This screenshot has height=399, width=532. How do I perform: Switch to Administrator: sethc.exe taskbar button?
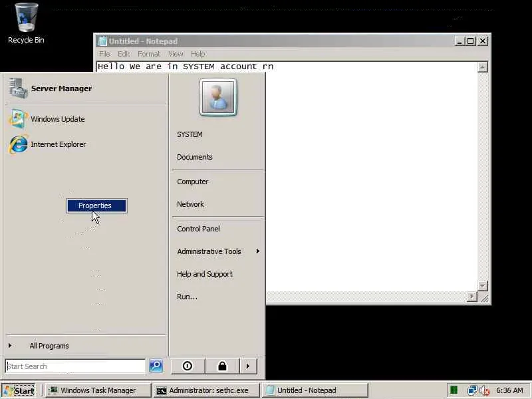pyautogui.click(x=206, y=390)
